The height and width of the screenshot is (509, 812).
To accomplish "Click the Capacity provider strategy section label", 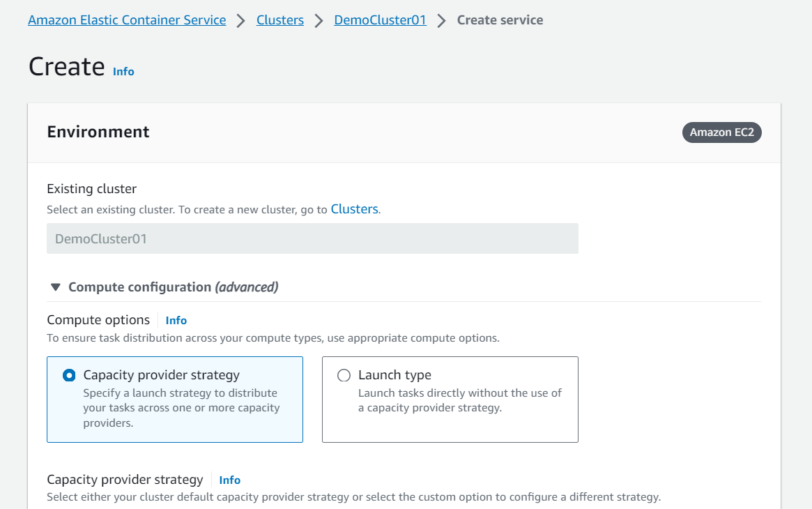I will 125,480.
